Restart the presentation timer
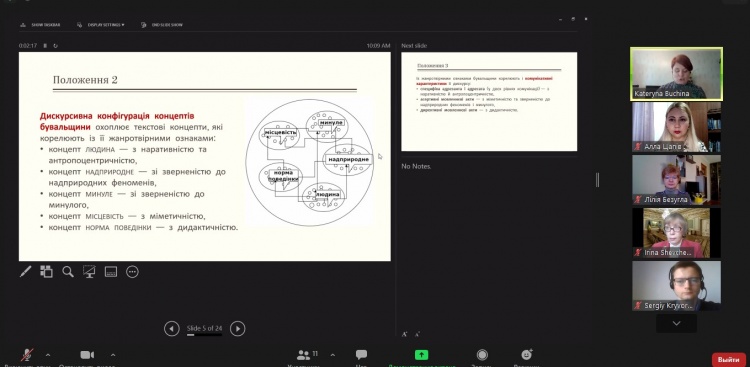750x367 pixels. click(x=55, y=46)
